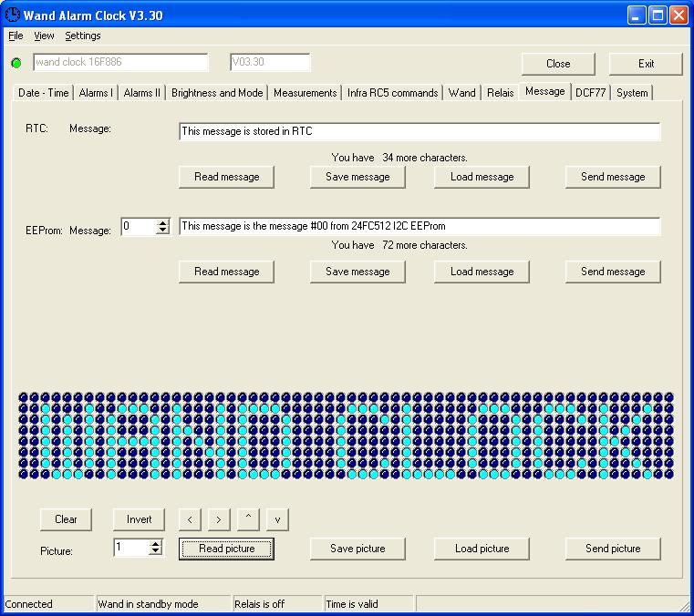Toggle the top-left LED dot in the grid
The height and width of the screenshot is (616, 694).
24,397
